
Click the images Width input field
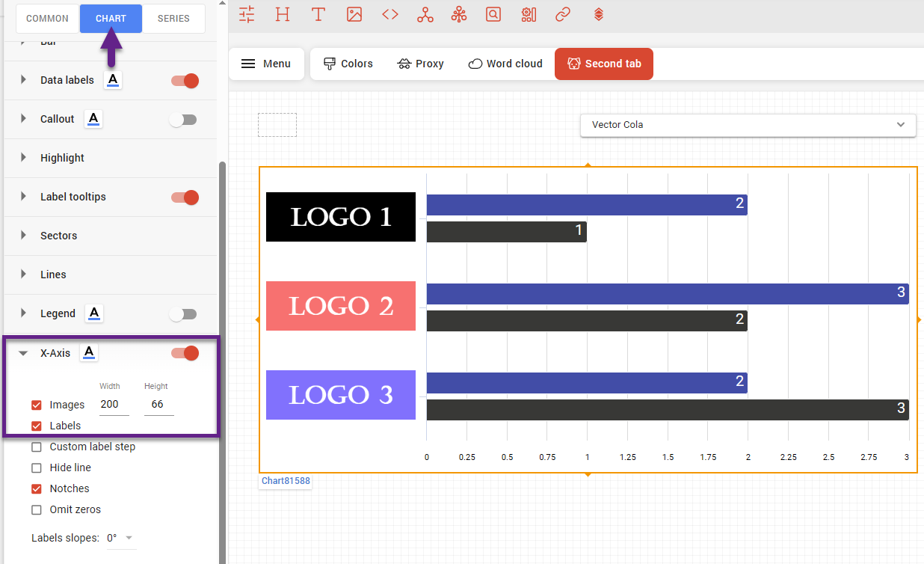(114, 405)
